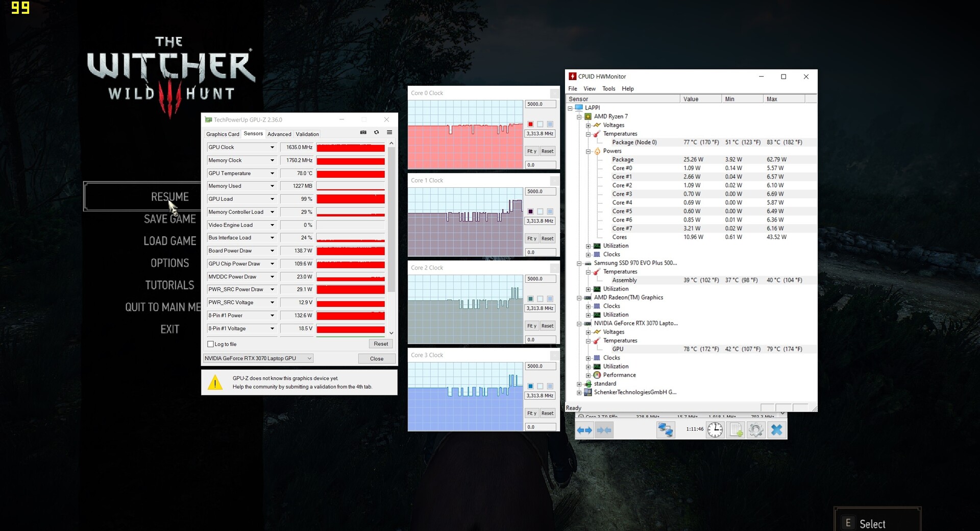This screenshot has width=980, height=531.
Task: Click the blue X close icon in toolbar
Action: [x=776, y=430]
